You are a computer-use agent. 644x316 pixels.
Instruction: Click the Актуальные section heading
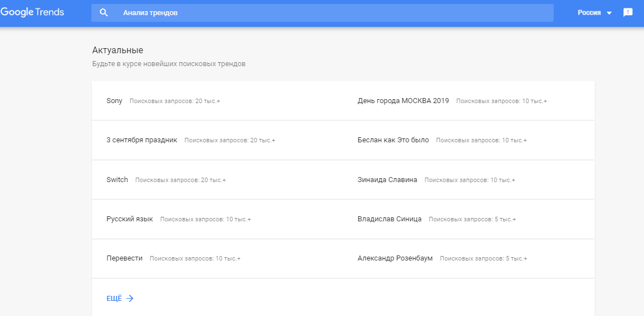118,50
